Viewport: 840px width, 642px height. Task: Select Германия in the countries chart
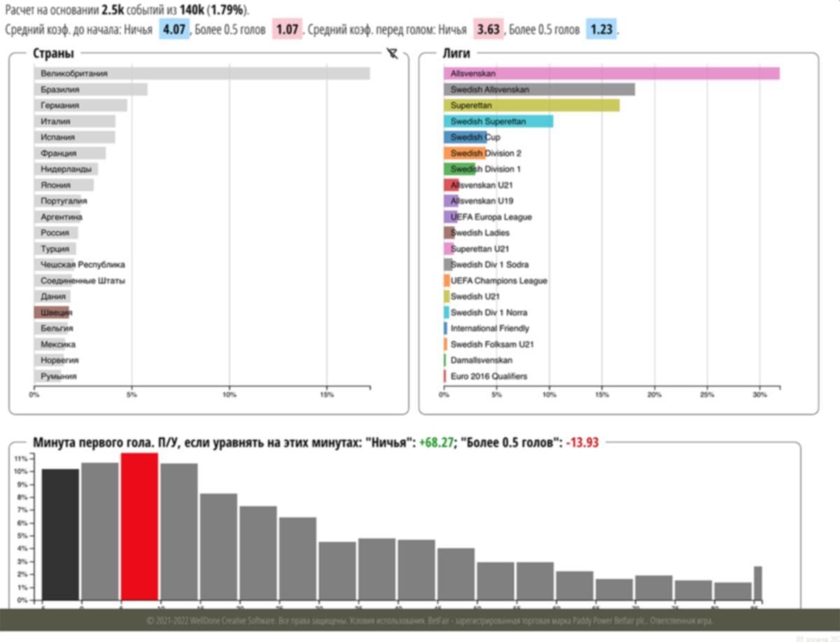[80, 105]
